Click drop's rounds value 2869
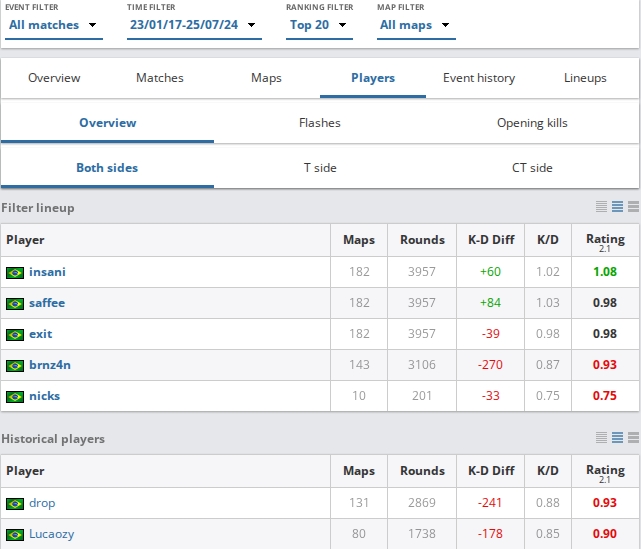Viewport: 641px width, 549px height. pyautogui.click(x=422, y=503)
